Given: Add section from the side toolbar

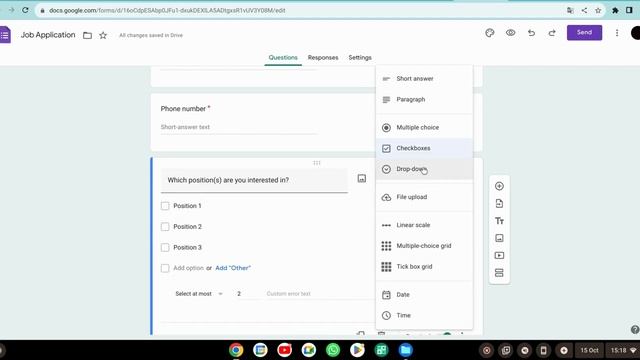Looking at the screenshot, I should coord(499,273).
